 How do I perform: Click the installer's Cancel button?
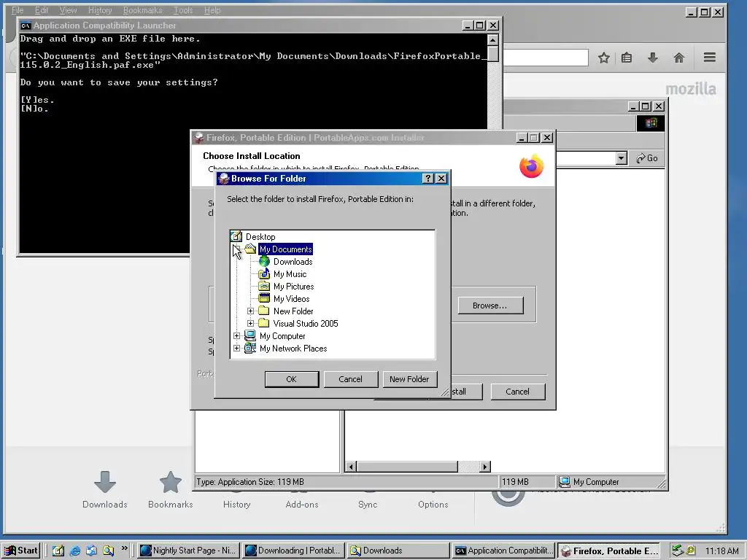[518, 392]
